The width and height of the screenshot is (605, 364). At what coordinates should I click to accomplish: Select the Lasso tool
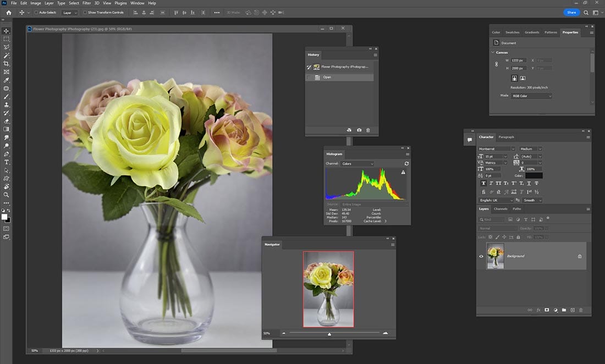[7, 47]
